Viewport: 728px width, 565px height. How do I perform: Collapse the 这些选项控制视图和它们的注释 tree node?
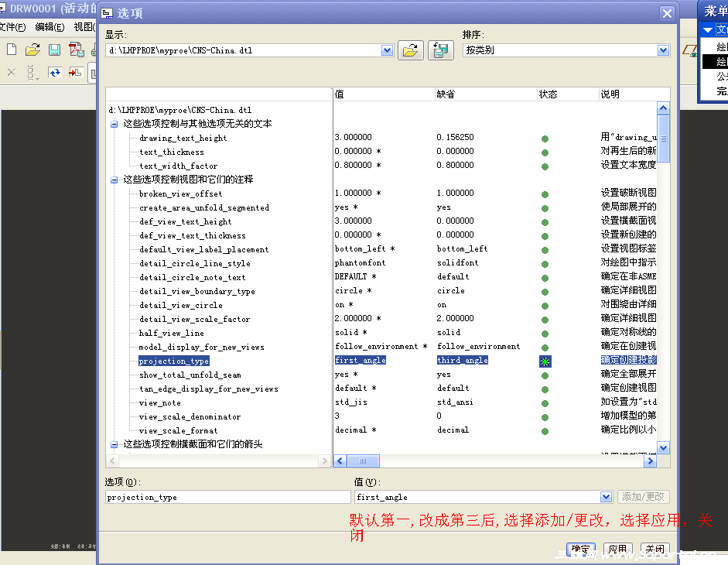114,179
